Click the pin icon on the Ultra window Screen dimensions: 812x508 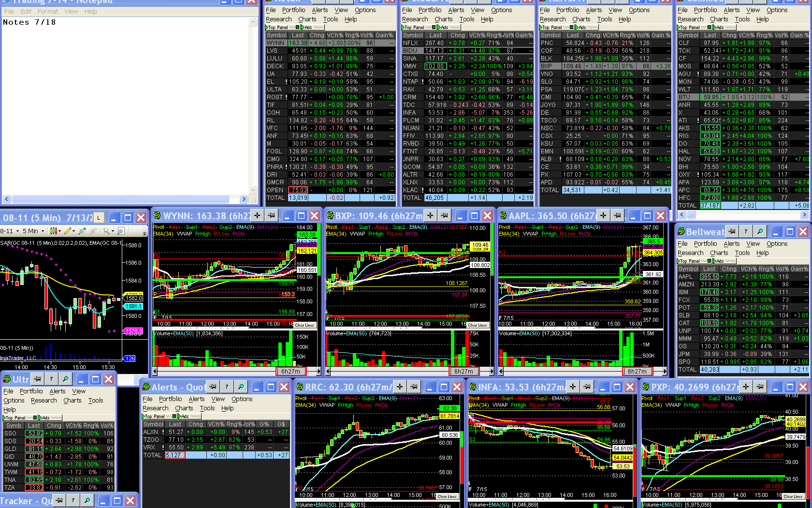(37, 379)
